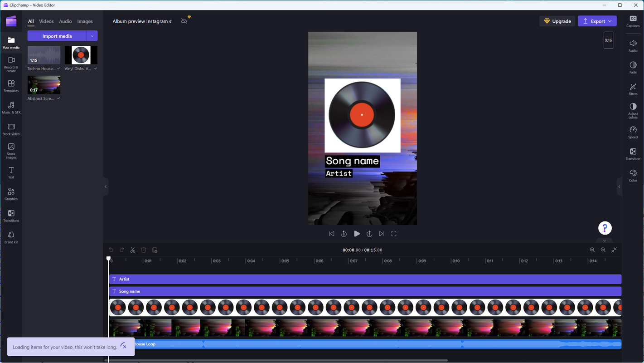Expand the Import media dropdown arrow

pyautogui.click(x=92, y=36)
